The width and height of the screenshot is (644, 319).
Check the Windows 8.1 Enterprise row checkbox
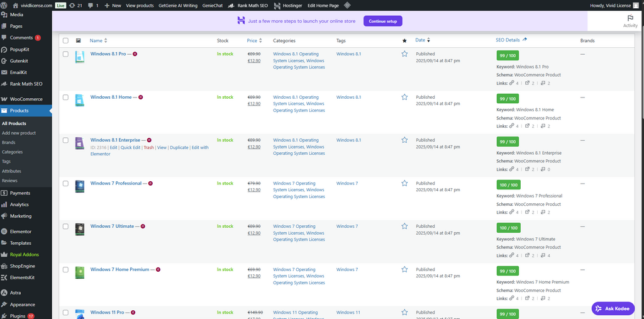65,140
